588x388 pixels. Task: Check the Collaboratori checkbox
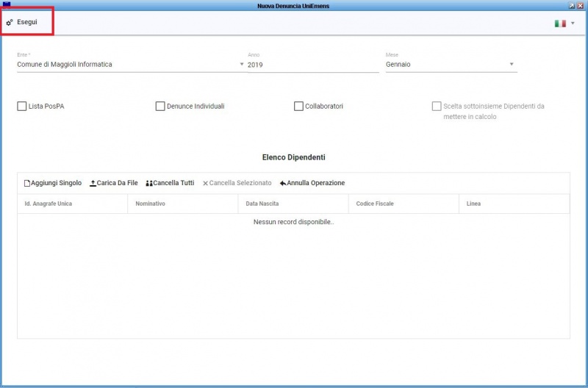[x=298, y=106]
